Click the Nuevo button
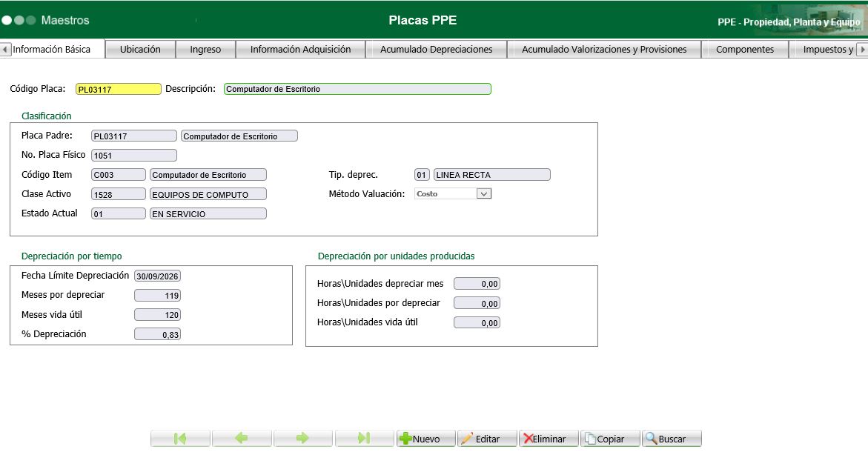868x475 pixels. pos(425,439)
